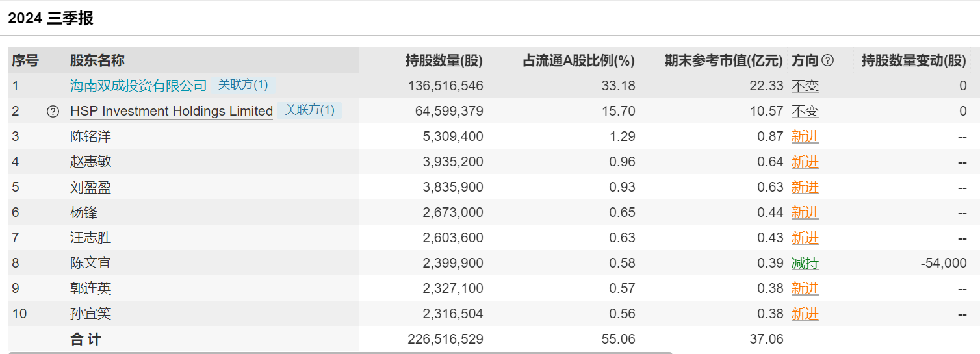Image resolution: width=980 pixels, height=354 pixels.
Task: Open 海南双成投资有限公司 shareholder link
Action: point(138,85)
